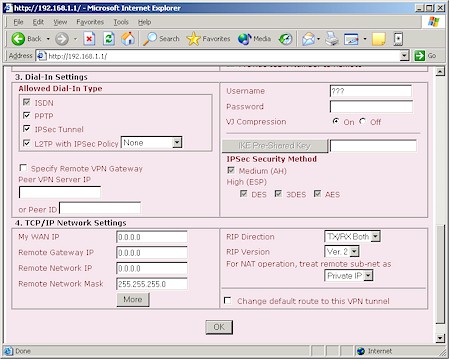Open the Favorites star panel
The width and height of the screenshot is (450, 360).
pos(208,39)
